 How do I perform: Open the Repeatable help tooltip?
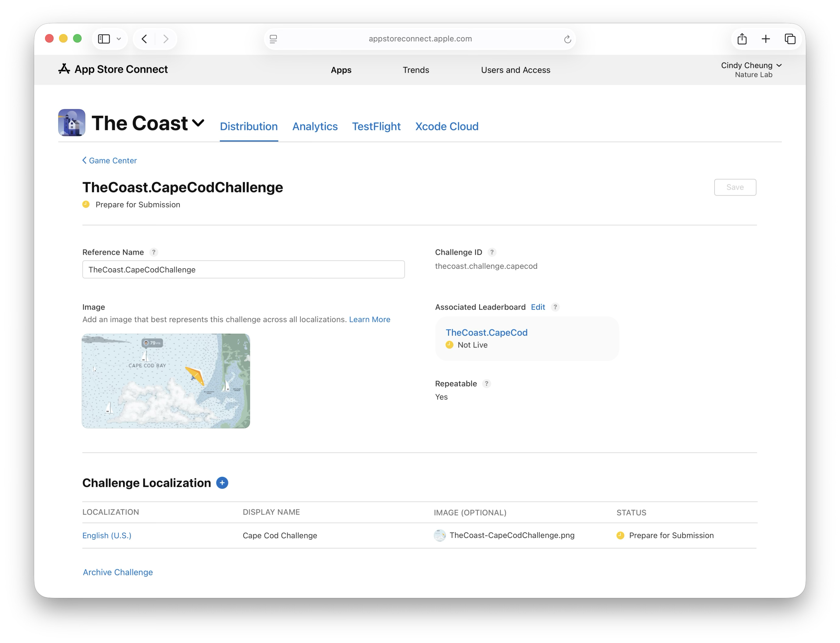[x=486, y=384]
